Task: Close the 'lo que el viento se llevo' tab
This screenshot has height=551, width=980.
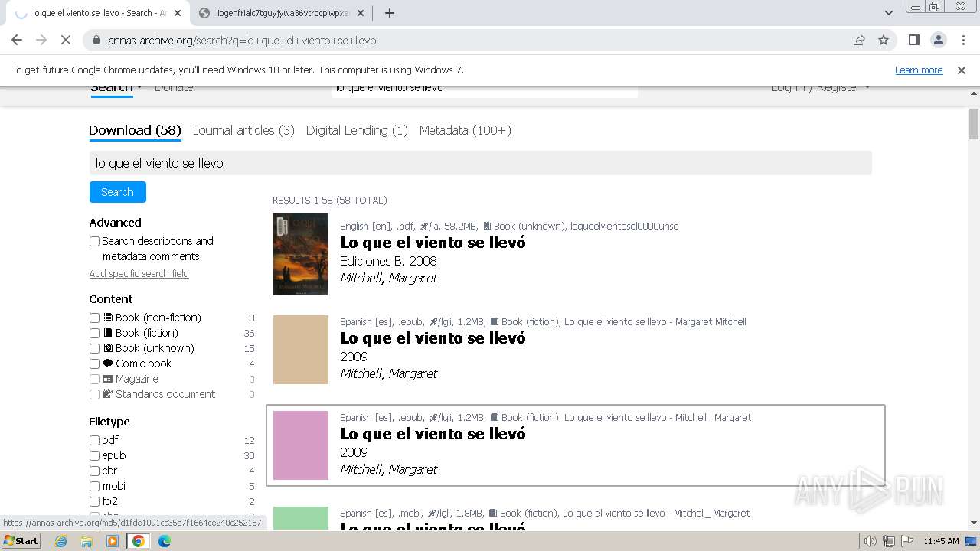Action: (x=178, y=13)
